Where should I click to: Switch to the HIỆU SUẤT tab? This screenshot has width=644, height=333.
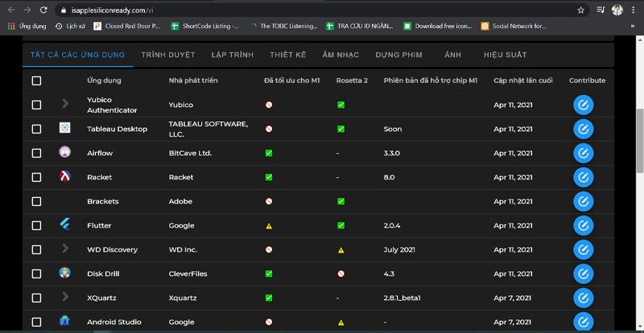point(505,55)
